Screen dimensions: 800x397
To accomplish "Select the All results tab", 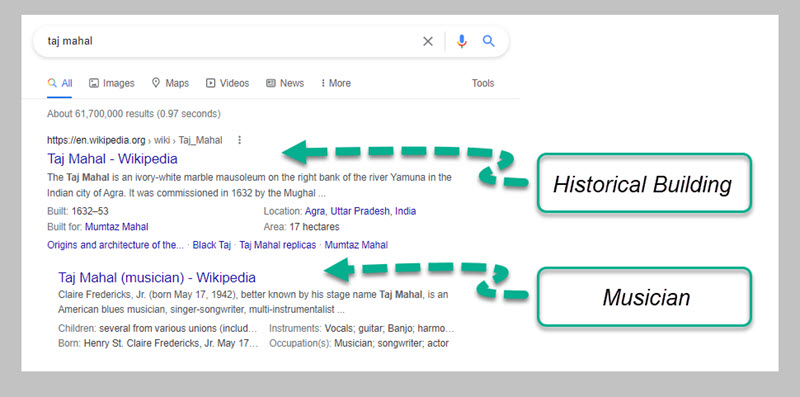I will click(x=60, y=83).
